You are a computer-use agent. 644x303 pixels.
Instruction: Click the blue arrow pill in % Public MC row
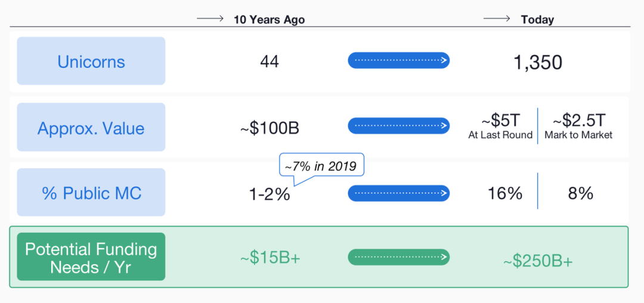(398, 193)
